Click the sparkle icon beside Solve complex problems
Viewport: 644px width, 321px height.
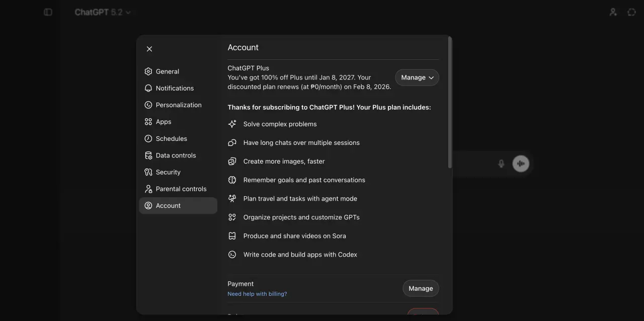(x=232, y=124)
